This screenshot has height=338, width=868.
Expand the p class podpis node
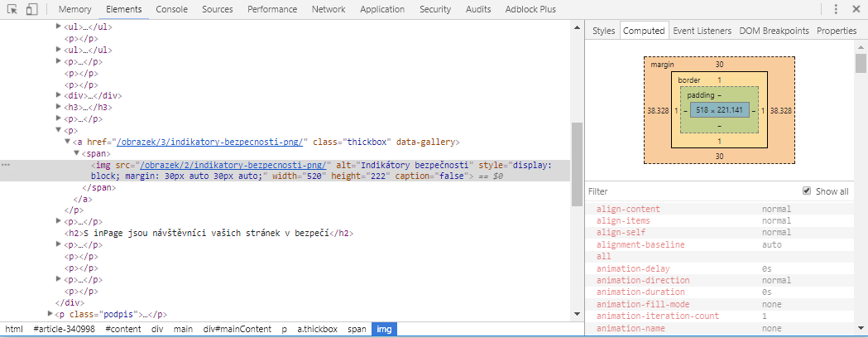pyautogui.click(x=50, y=315)
